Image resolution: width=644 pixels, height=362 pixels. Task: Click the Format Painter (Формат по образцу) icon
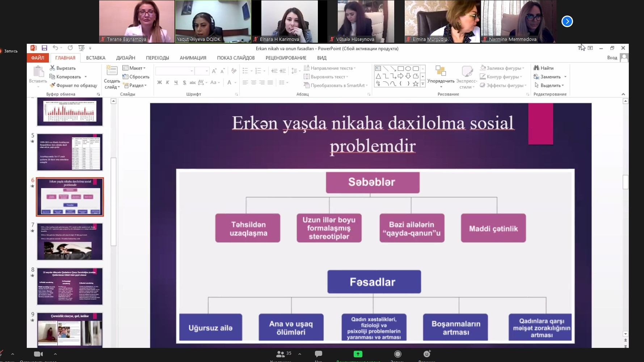[x=52, y=85]
